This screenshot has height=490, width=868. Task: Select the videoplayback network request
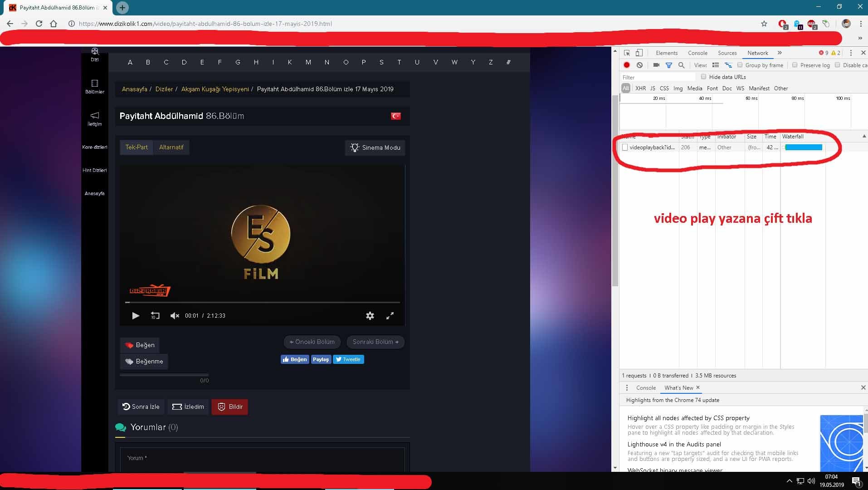[x=652, y=147]
